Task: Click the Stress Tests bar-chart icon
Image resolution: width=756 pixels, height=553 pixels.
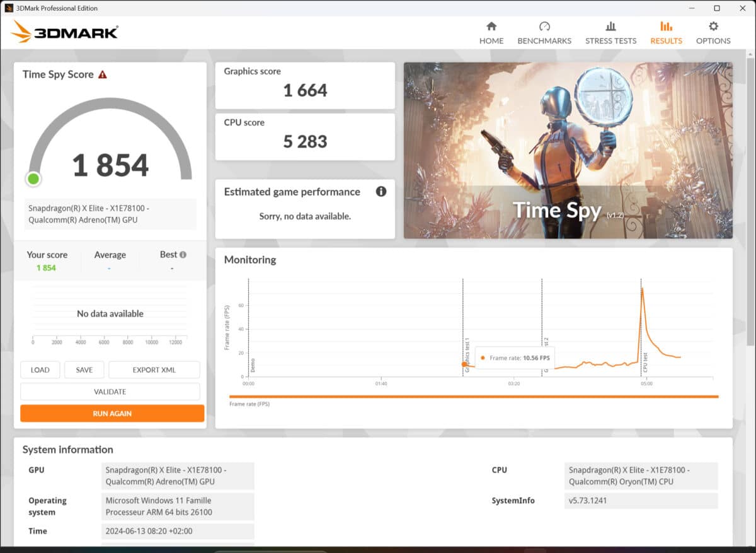Action: point(610,26)
